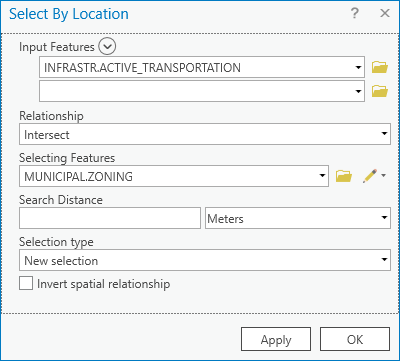
Task: Click the Search Distance value field
Action: coord(110,218)
